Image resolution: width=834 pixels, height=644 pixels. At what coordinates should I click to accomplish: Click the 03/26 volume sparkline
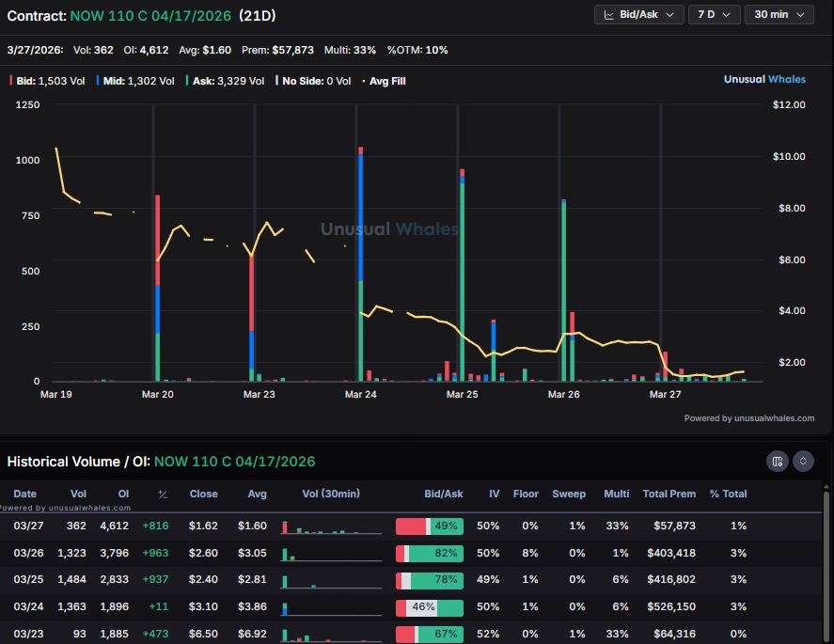(x=331, y=554)
